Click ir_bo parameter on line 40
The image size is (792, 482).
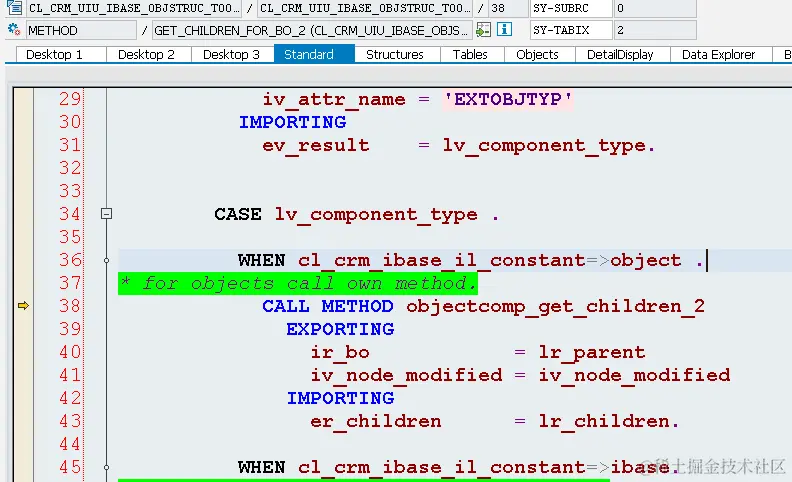click(x=340, y=352)
